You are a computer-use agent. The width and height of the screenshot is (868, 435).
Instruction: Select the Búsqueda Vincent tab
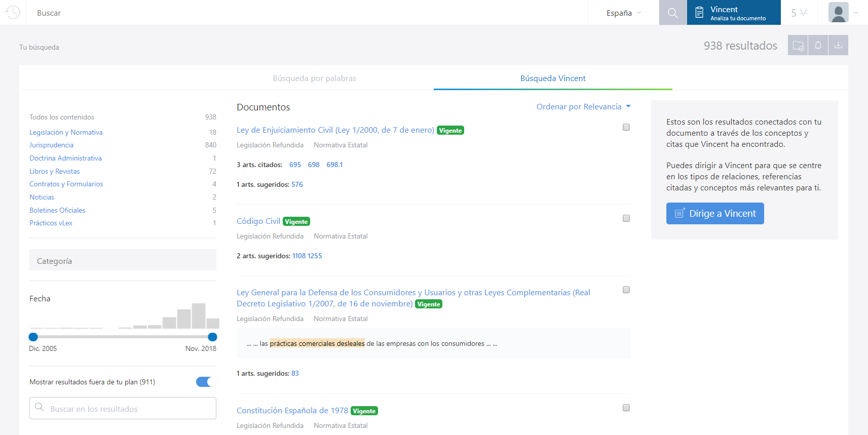[x=553, y=78]
